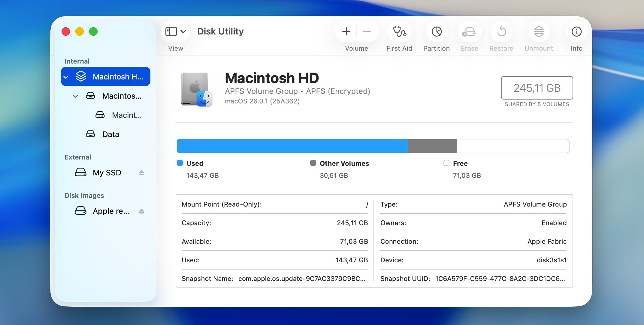This screenshot has height=325, width=644.
Task: Select Macintosh HD volume group in sidebar
Action: click(106, 76)
